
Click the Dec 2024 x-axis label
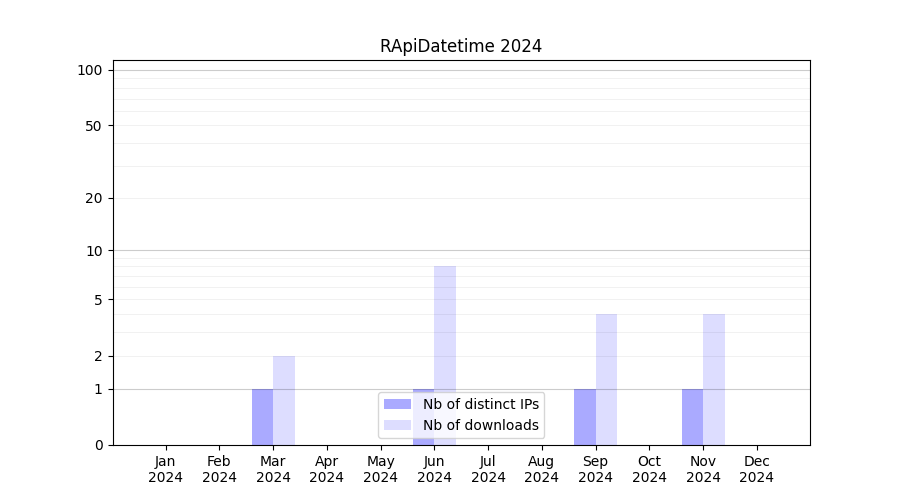(757, 469)
